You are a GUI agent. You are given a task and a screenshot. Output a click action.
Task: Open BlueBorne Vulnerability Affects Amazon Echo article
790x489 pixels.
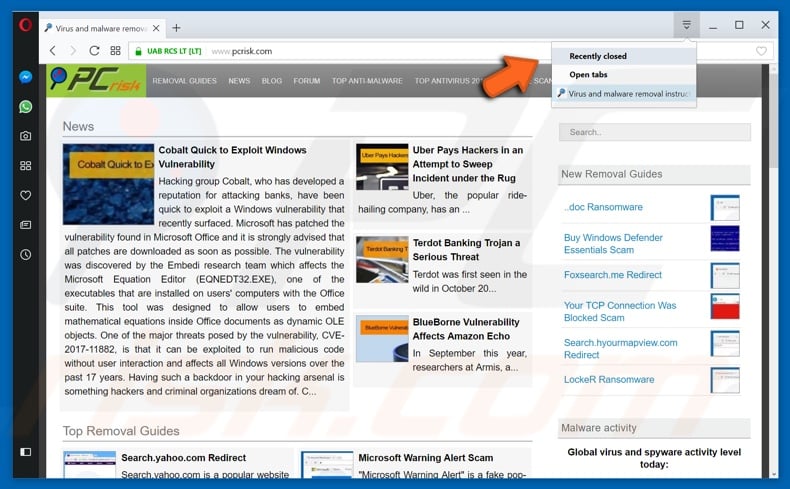[x=466, y=329]
